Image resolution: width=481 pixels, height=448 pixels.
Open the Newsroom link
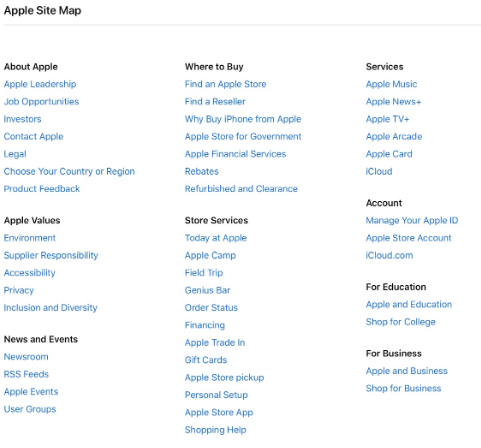(26, 357)
